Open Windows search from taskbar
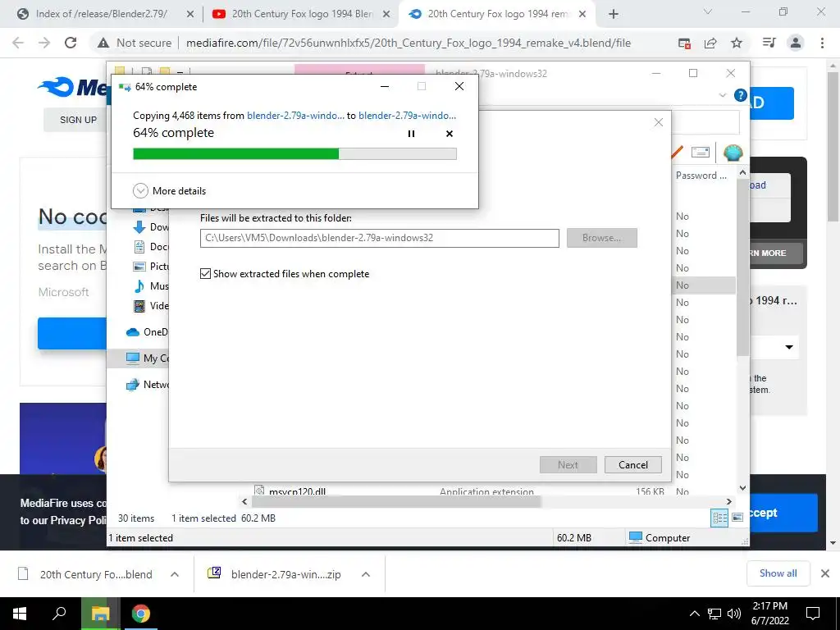 click(59, 614)
